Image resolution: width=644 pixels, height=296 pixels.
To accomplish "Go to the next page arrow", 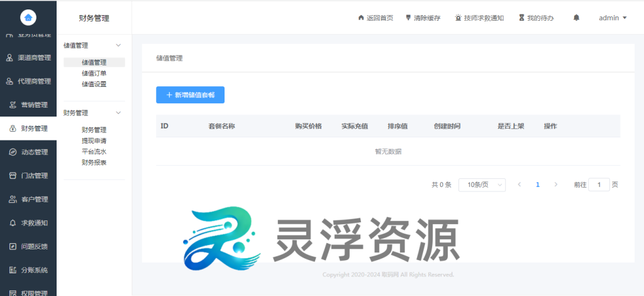I will pos(556,185).
